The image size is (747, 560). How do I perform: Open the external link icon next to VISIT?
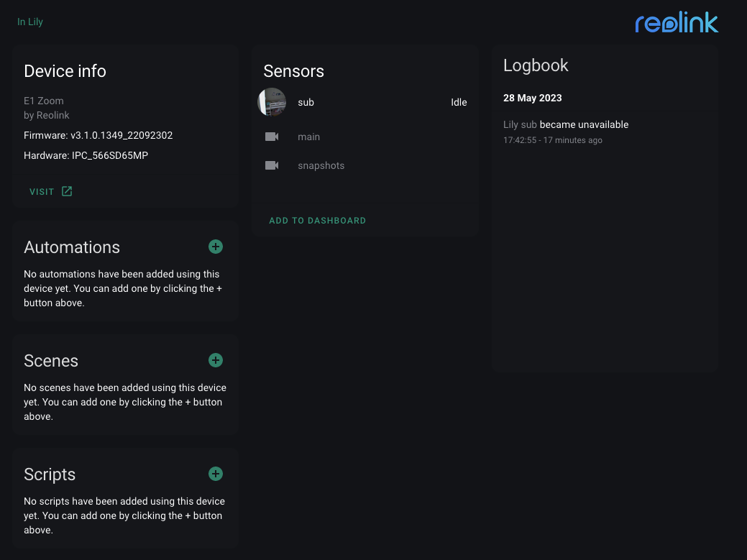tap(66, 191)
